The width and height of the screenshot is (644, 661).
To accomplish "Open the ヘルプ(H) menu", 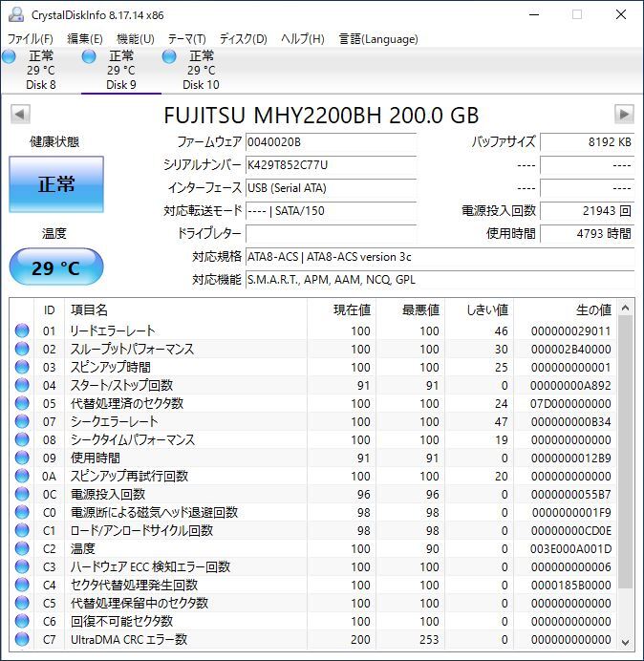I will coord(302,39).
